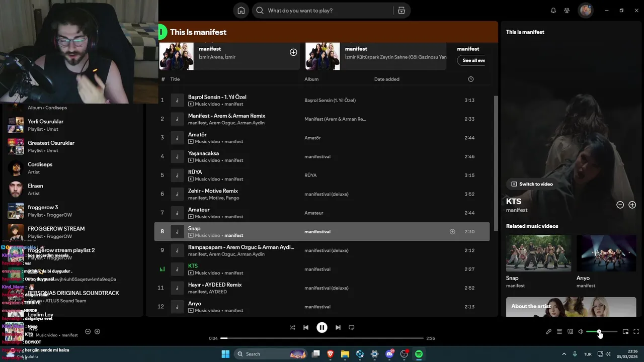
Task: Select Arıyo track in the list
Action: [322, 307]
